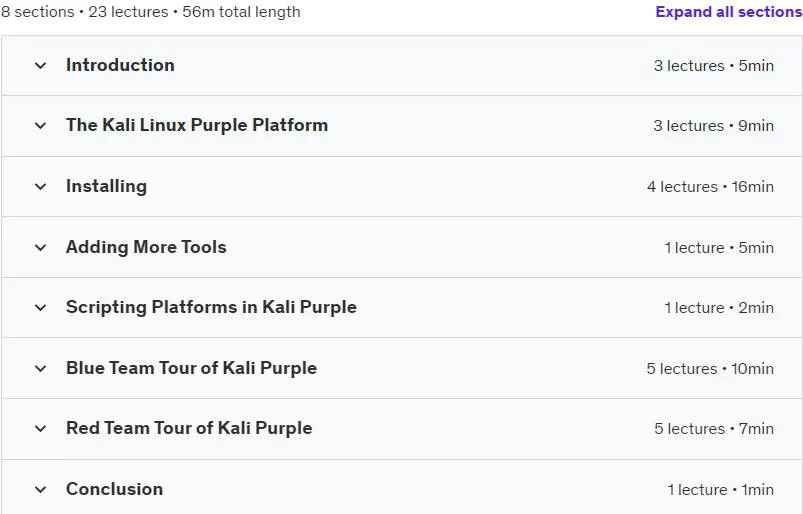This screenshot has height=514, width=803.
Task: Click '3 lectures • 5min' in Introduction row
Action: pyautogui.click(x=714, y=66)
